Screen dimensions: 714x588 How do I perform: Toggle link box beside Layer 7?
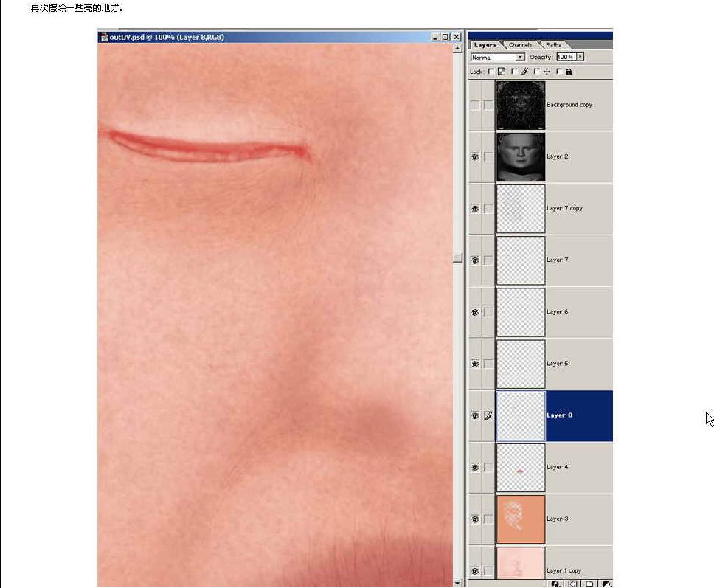[488, 260]
